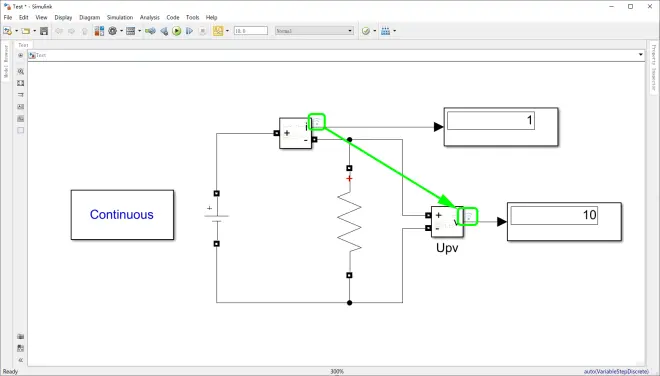Toggle the logging badge on current sensor output
Image resolution: width=660 pixels, height=376 pixels.
(x=317, y=122)
